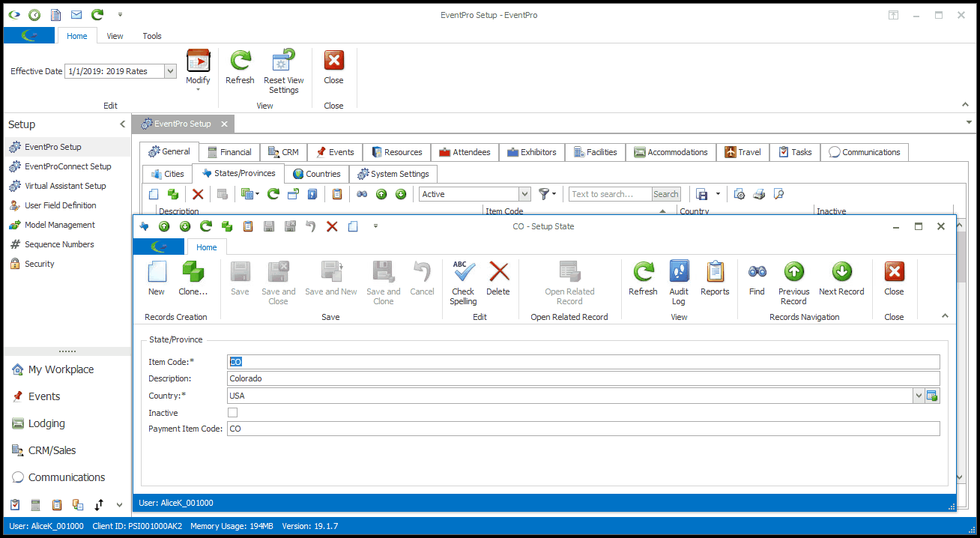
Task: Click the red X delete icon in the grid toolbar
Action: (x=198, y=194)
